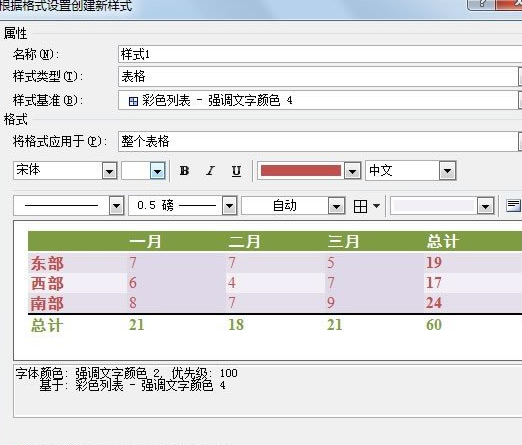Click the 二月 total value 18

(x=236, y=325)
